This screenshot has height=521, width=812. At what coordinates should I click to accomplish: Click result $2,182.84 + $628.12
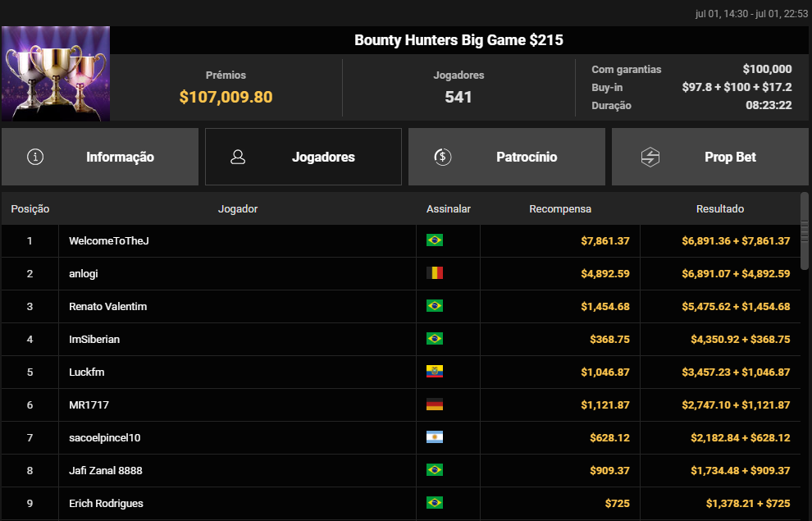click(741, 437)
